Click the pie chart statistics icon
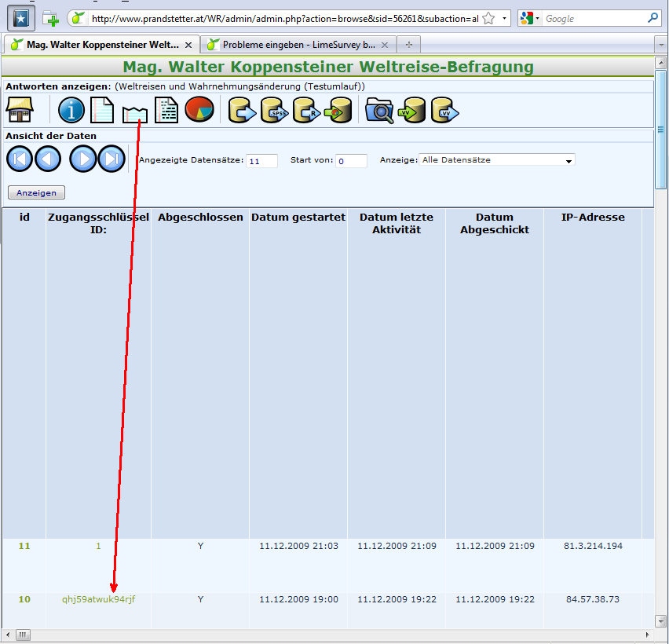The image size is (669, 644). coord(199,111)
